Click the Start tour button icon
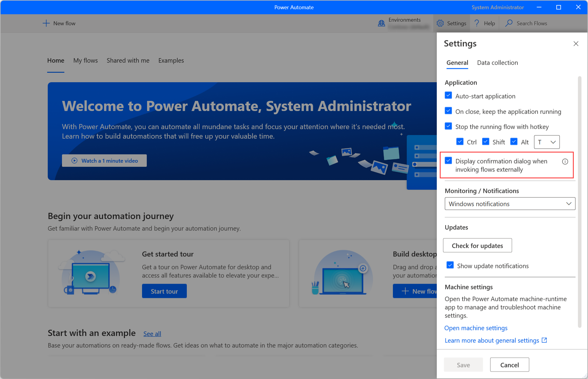 [x=164, y=291]
